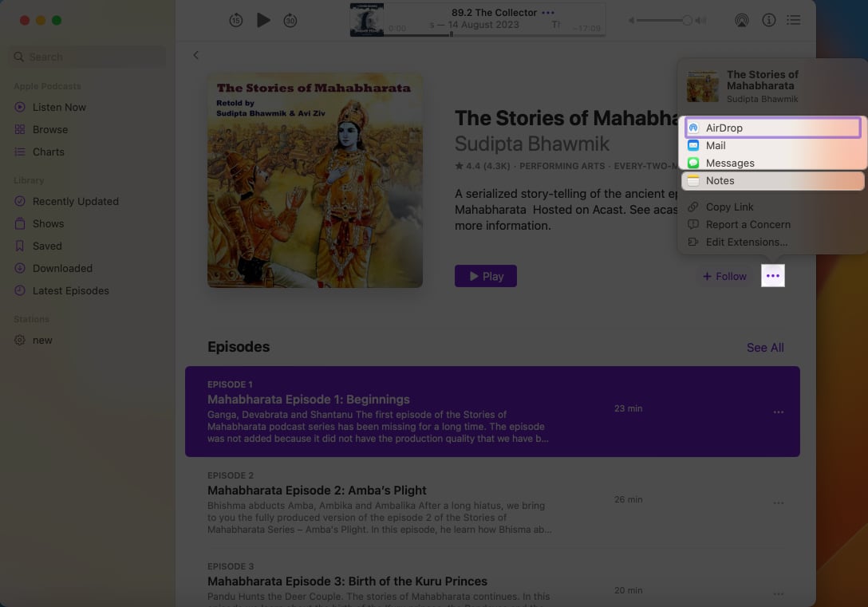Share via Messages menu item
This screenshot has height=607, width=868.
773,164
